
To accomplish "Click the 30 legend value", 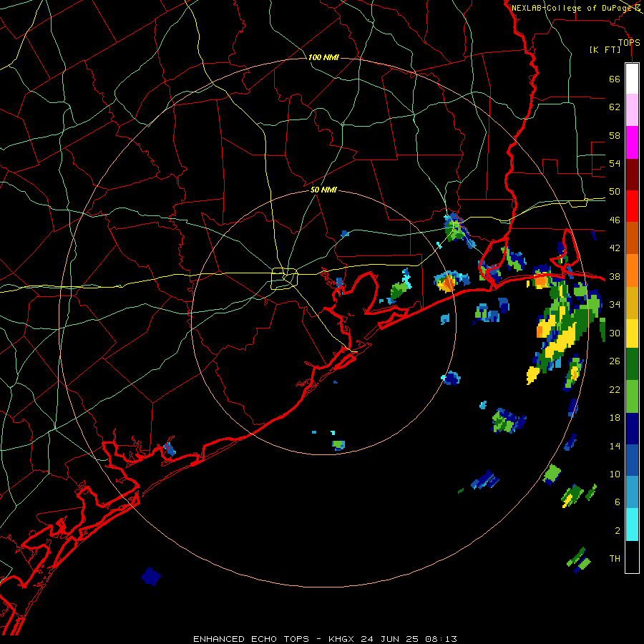I will tap(615, 333).
